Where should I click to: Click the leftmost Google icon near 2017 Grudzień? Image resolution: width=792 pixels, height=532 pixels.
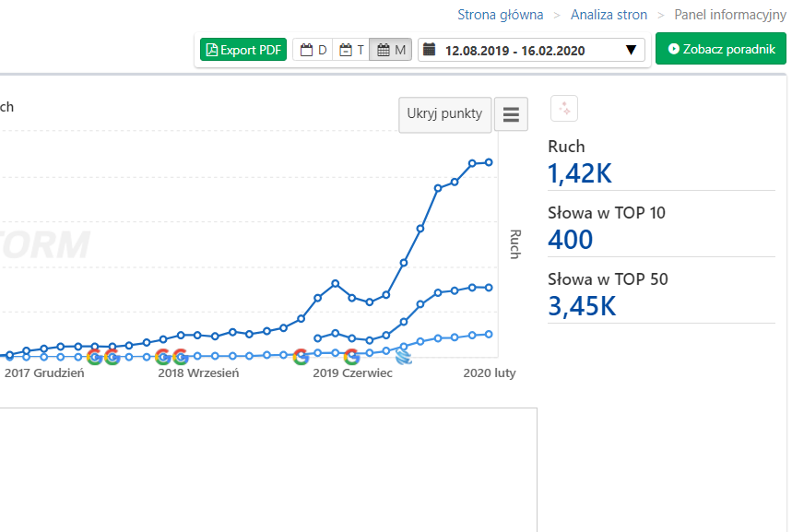[x=94, y=357]
